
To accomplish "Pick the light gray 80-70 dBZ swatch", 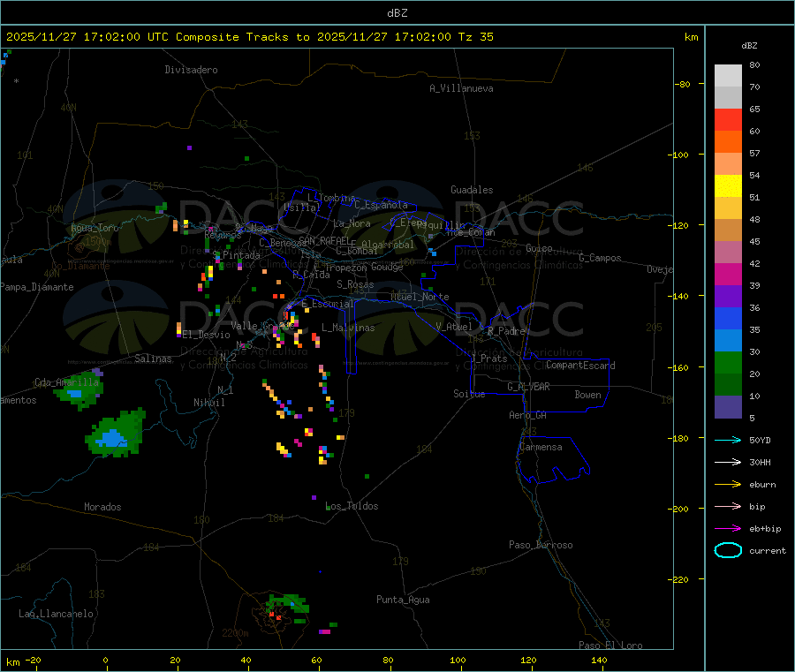I will click(728, 76).
